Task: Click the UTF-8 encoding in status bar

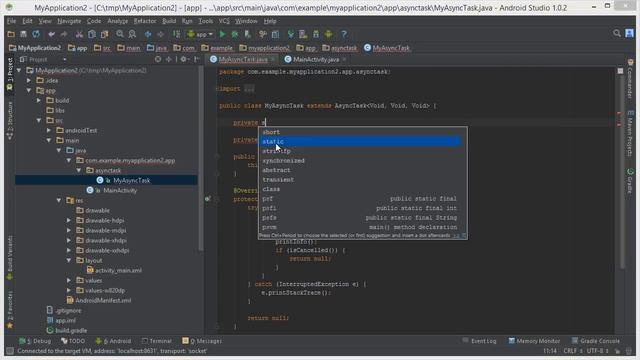Action: click(x=598, y=351)
